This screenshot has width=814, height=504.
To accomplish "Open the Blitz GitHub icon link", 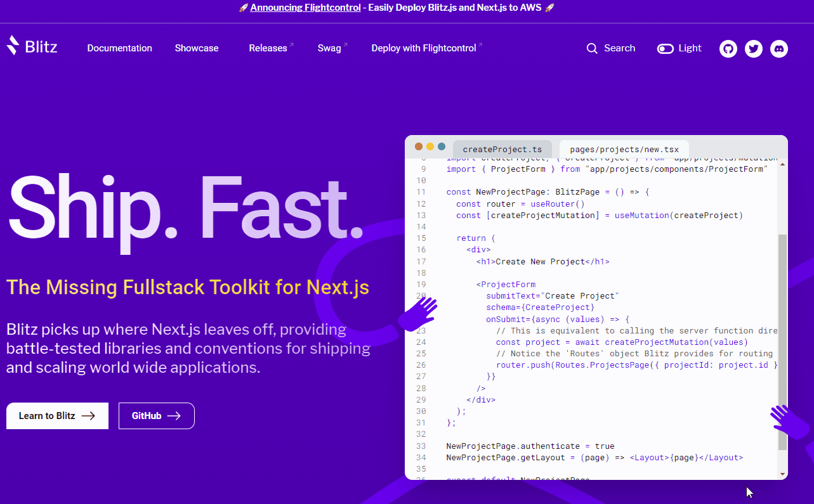I will coord(728,49).
